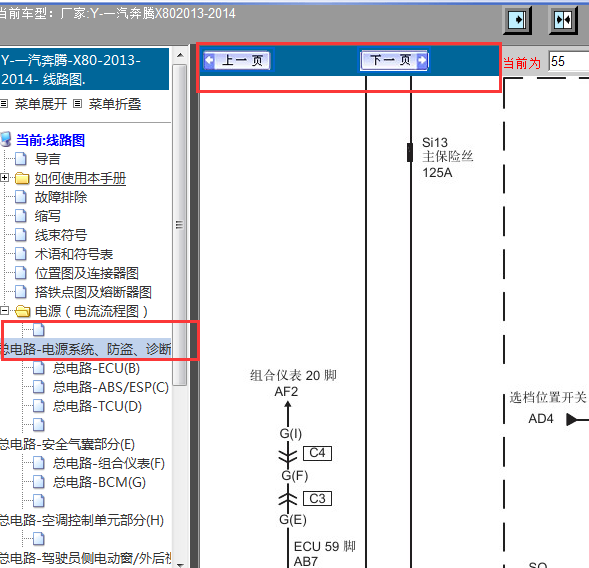Click the collapse-panels double-arrow icon
Screen dimensions: 589x568
tap(563, 20)
